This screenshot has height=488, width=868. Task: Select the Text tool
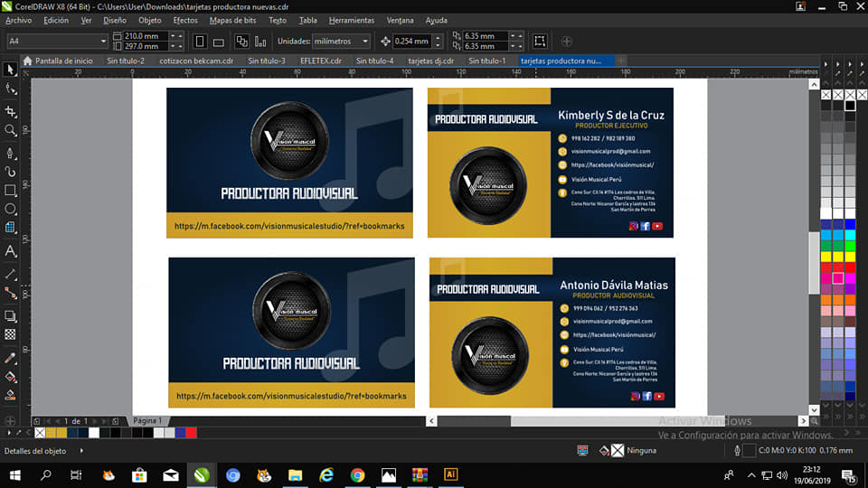click(x=10, y=251)
